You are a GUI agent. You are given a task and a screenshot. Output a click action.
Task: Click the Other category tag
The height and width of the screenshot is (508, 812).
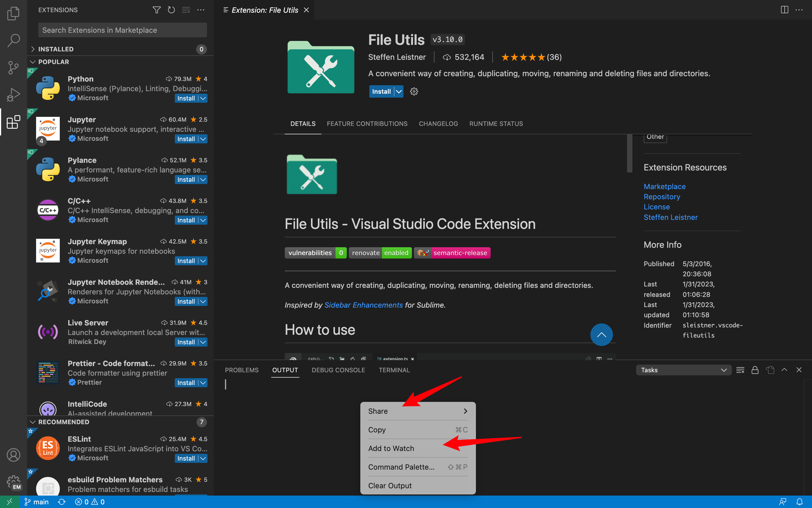(x=655, y=137)
